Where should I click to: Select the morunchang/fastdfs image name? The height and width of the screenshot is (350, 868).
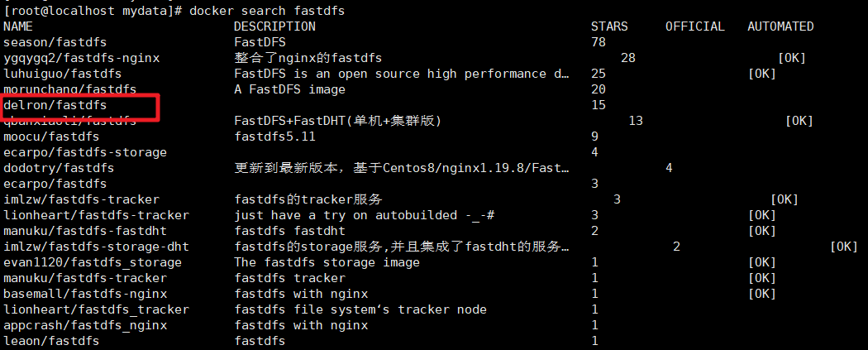69,89
